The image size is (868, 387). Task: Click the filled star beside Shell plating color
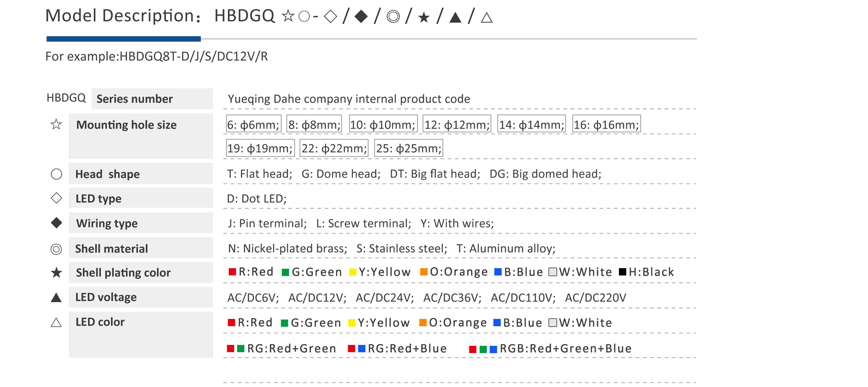[56, 272]
